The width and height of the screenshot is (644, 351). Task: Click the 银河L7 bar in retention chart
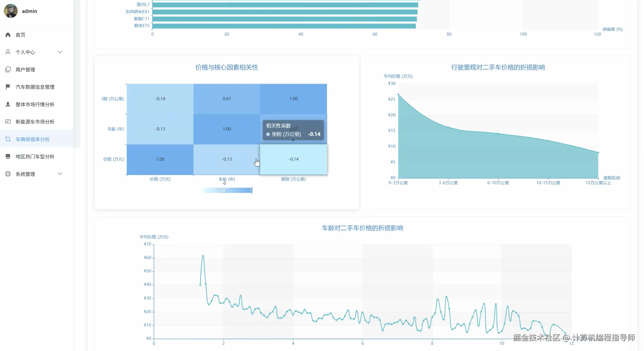[x=285, y=5]
